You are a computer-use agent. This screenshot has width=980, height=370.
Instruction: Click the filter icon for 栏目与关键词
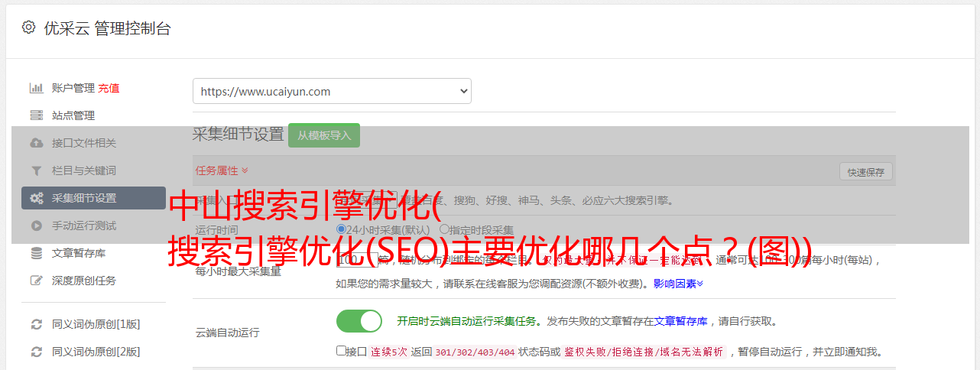[36, 170]
